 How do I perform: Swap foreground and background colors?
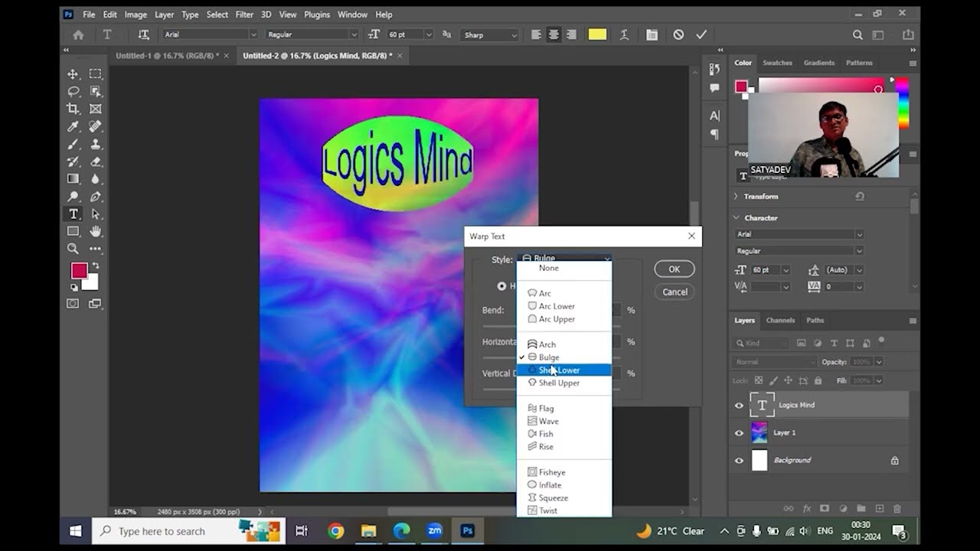94,266
